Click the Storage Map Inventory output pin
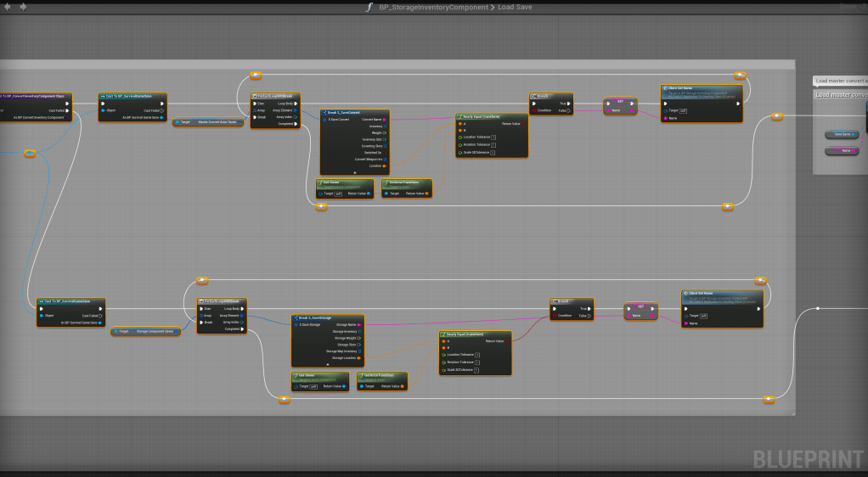 click(358, 351)
